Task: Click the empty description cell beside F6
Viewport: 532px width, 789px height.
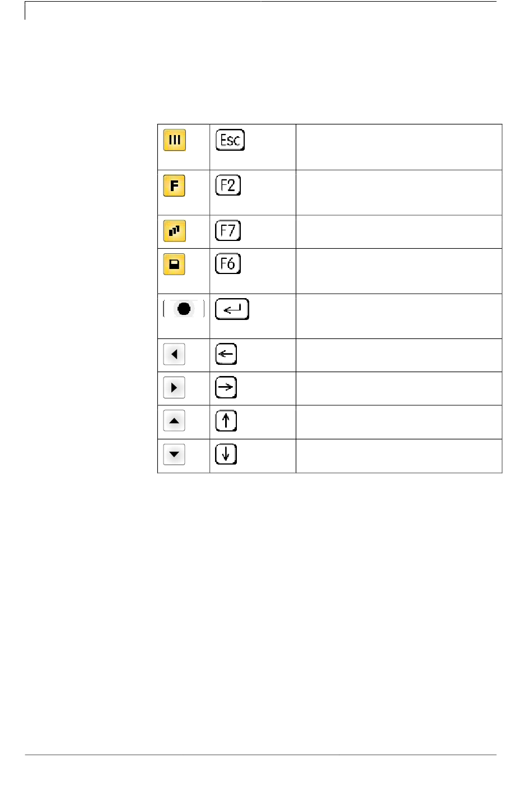Action: click(399, 271)
